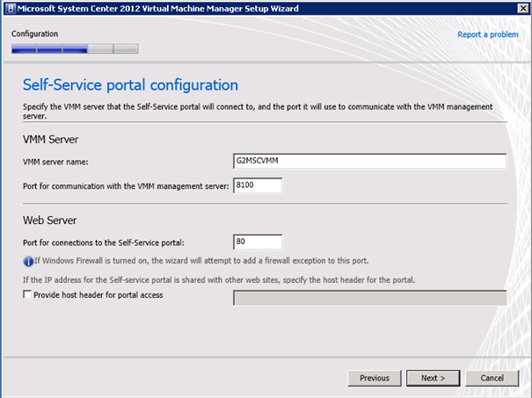532x398 pixels.
Task: Click the VMM management server port field
Action: coord(258,185)
